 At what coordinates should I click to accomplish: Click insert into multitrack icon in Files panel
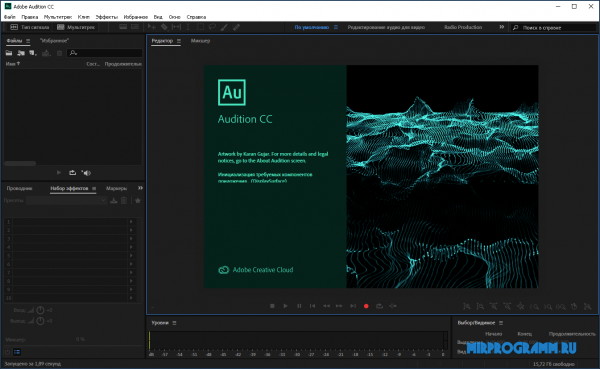click(x=46, y=53)
